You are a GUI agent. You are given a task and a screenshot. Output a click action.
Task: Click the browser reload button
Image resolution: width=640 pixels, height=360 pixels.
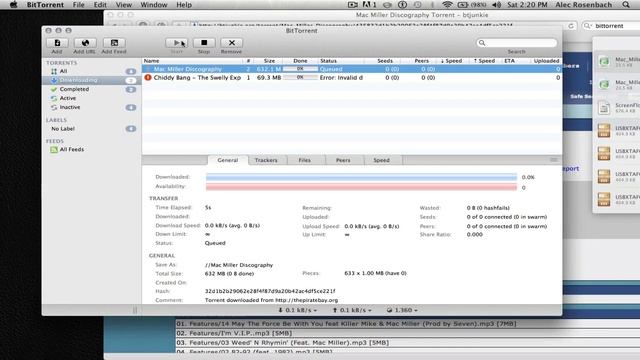tap(571, 26)
